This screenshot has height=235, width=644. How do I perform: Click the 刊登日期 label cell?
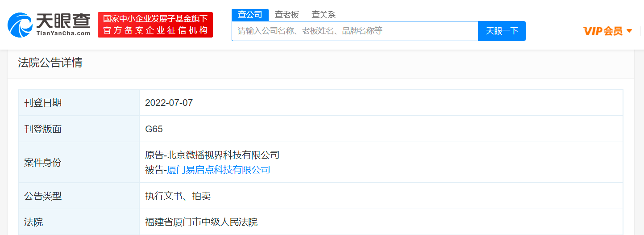79,103
